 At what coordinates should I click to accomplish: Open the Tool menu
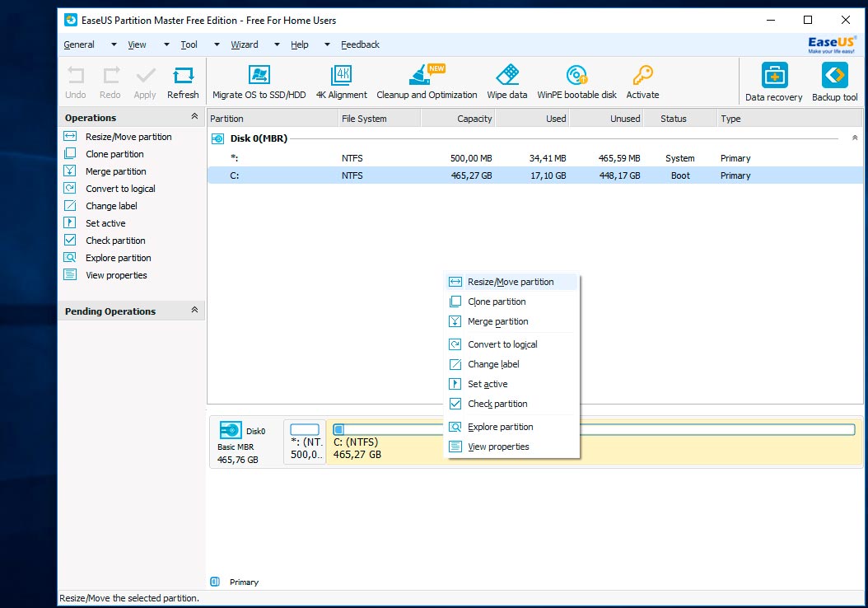(x=189, y=44)
